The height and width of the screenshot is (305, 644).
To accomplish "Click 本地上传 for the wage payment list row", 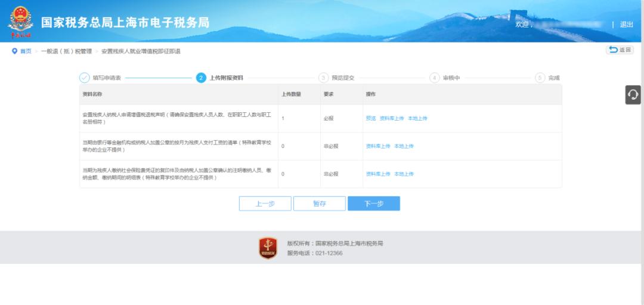I will pos(404,146).
